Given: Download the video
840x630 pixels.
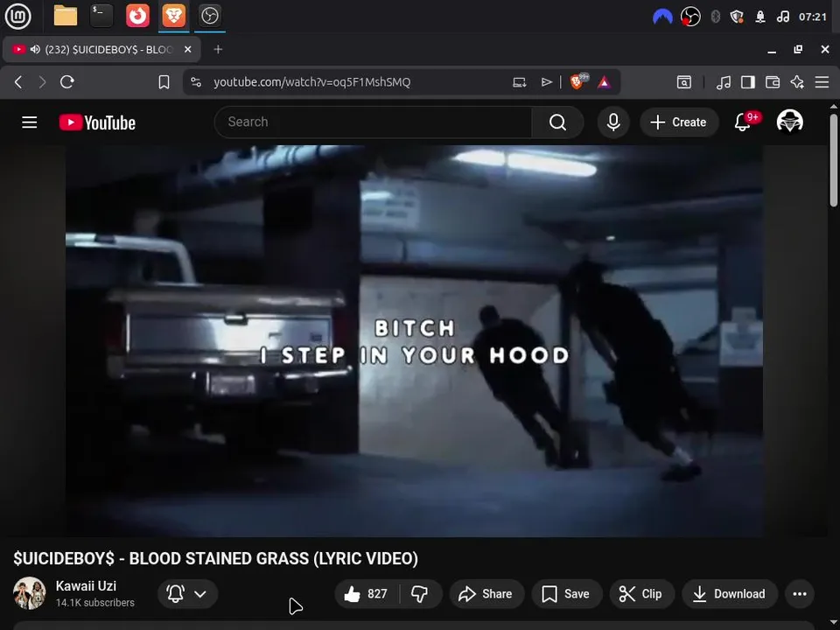Looking at the screenshot, I should coord(729,593).
